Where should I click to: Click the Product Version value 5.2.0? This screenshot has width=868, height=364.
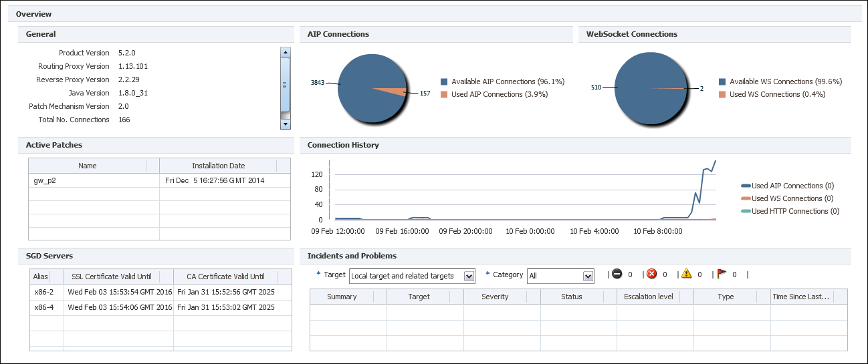[x=127, y=53]
